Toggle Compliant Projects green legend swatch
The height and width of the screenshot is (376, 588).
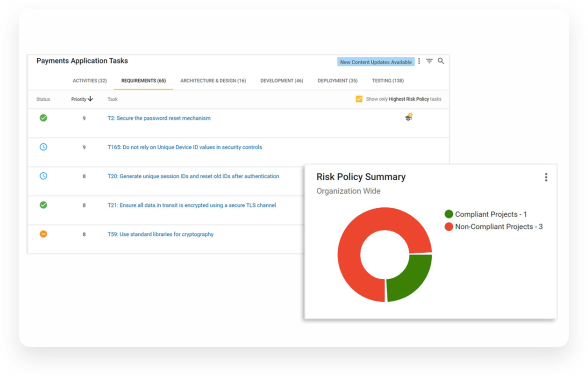(x=448, y=214)
